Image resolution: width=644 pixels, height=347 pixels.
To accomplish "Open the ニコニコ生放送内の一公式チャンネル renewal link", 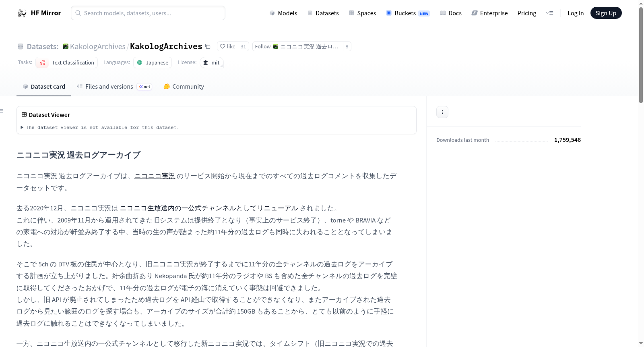I will tap(209, 208).
